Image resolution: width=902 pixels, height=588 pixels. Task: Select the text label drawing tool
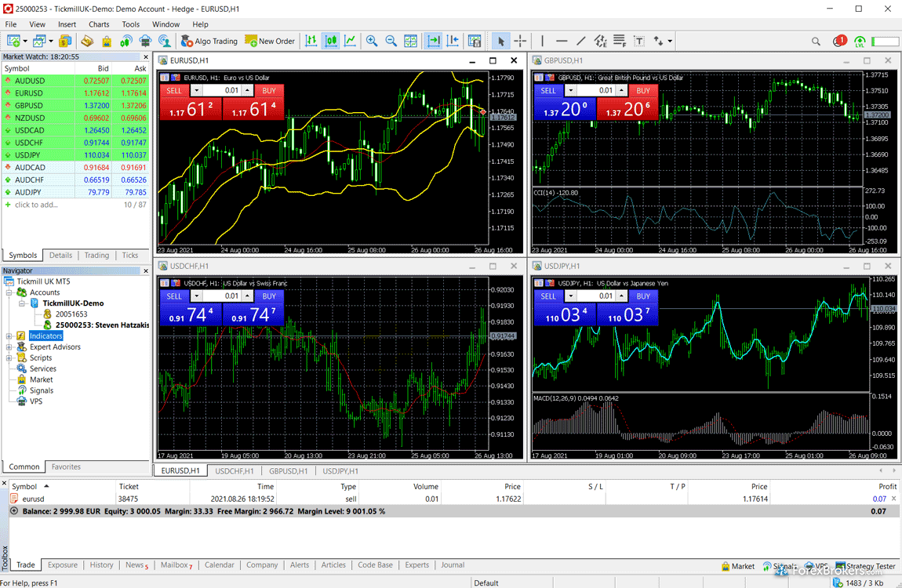point(639,41)
